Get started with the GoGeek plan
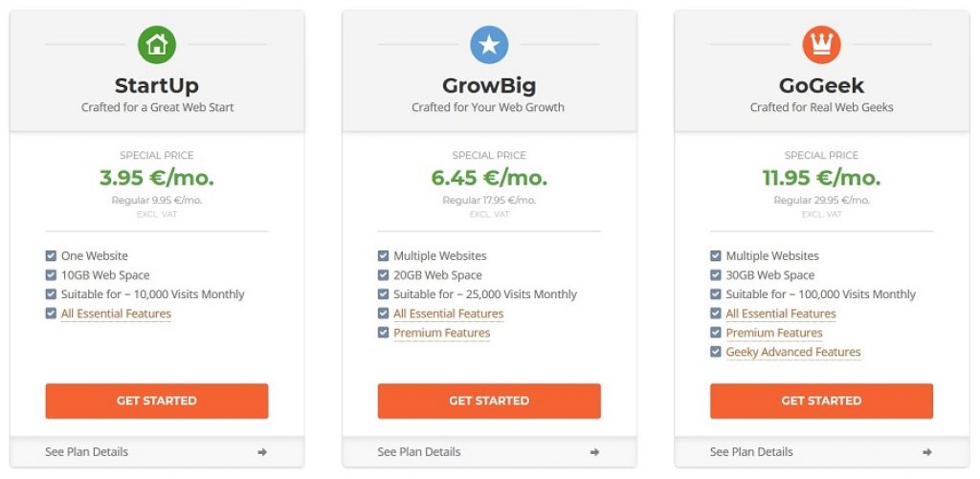The width and height of the screenshot is (980, 479). pos(822,401)
